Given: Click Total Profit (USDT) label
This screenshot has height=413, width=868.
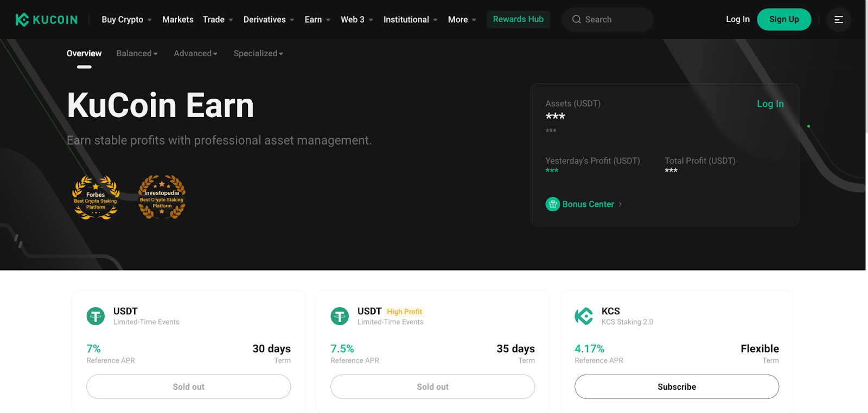Looking at the screenshot, I should click(700, 161).
